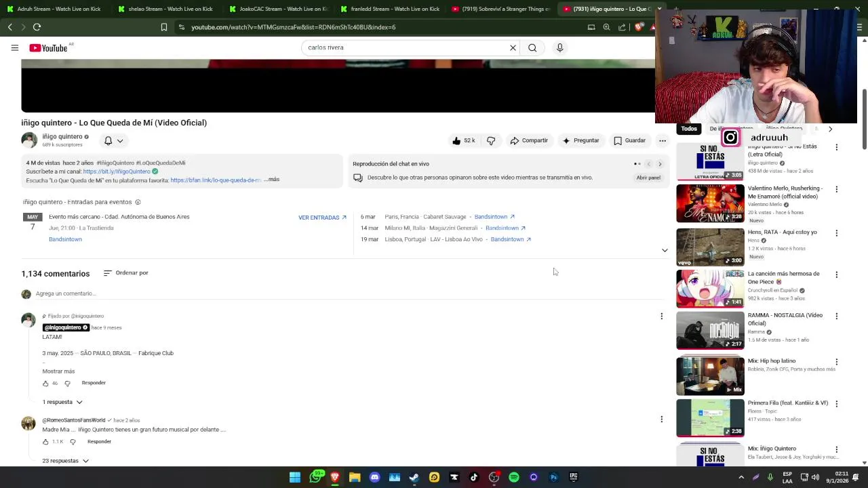The height and width of the screenshot is (488, 868).
Task: Open Steam from the taskbar
Action: click(x=414, y=477)
